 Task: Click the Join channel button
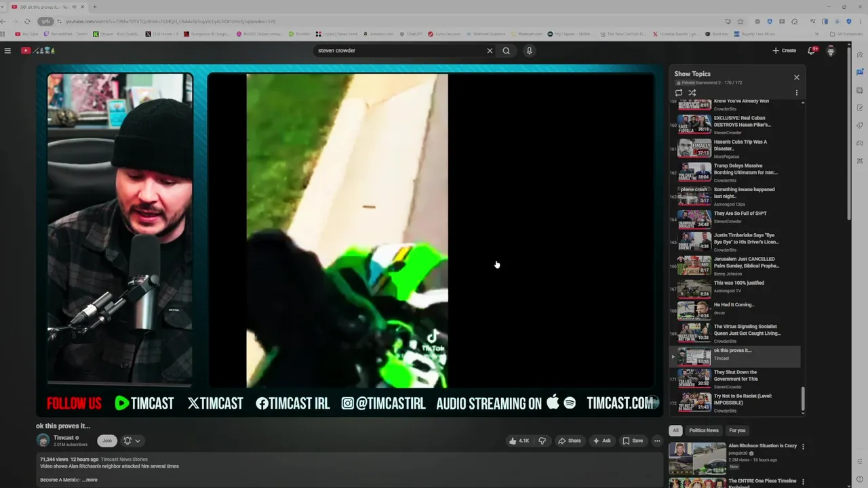tap(106, 441)
